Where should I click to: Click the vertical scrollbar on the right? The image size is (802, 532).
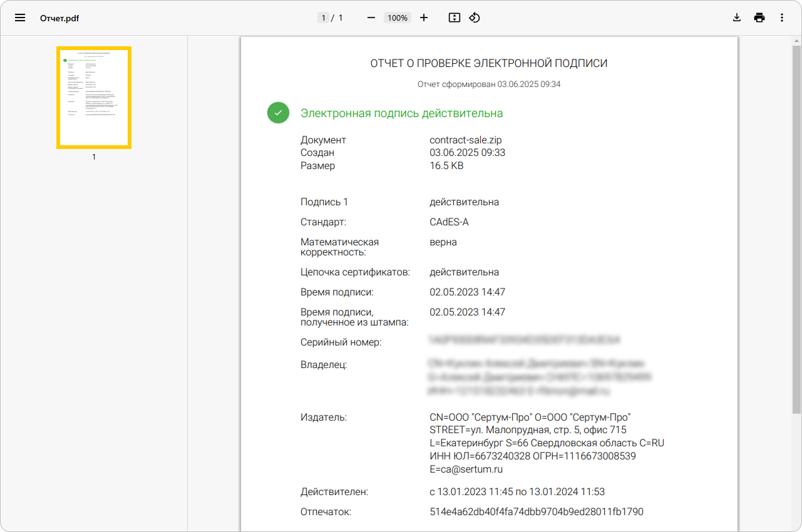(x=796, y=225)
